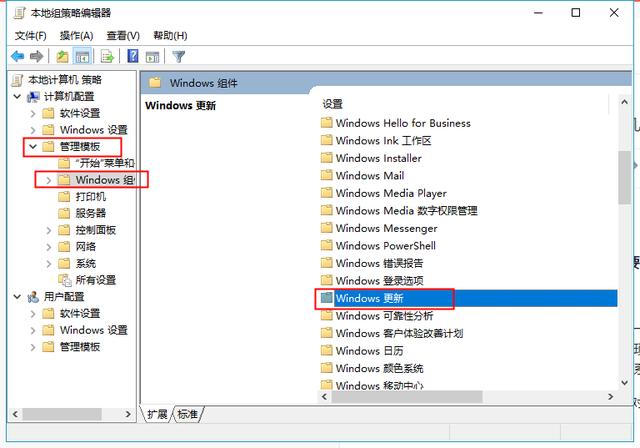
Task: Open the 帮助(H) menu
Action: click(170, 36)
